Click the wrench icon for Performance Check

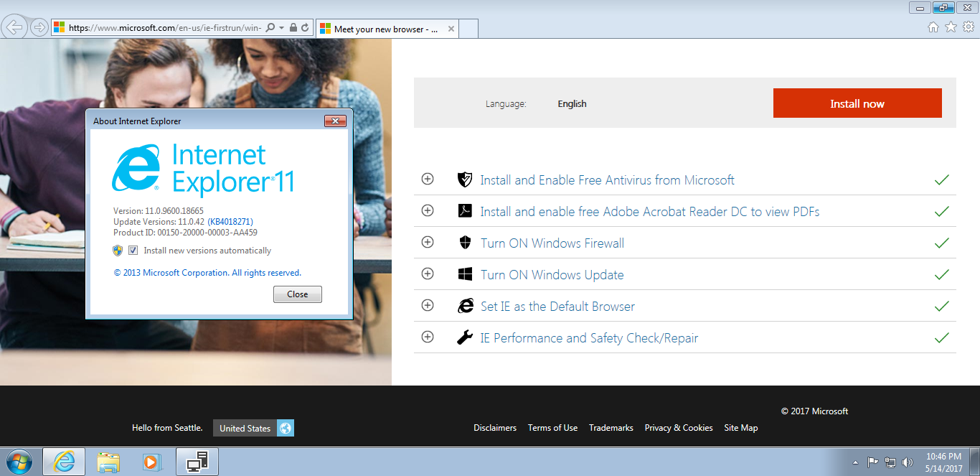coord(465,337)
